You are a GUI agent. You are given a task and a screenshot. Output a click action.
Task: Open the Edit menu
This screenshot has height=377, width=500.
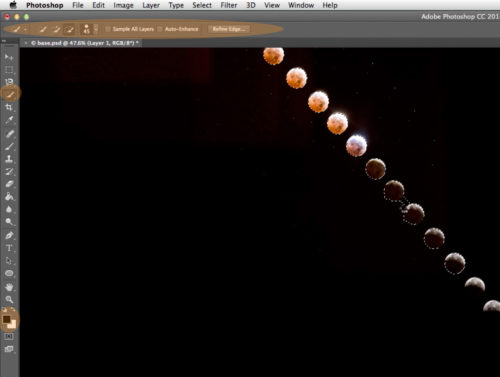tap(98, 5)
